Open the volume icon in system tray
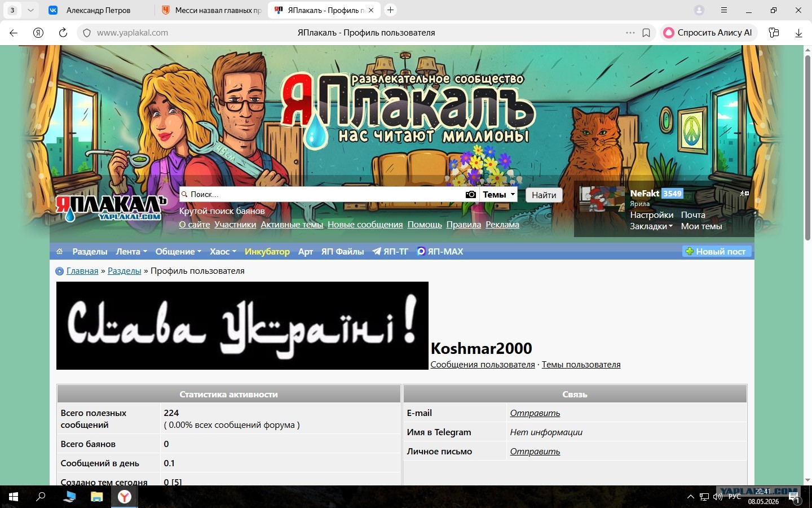 [718, 497]
